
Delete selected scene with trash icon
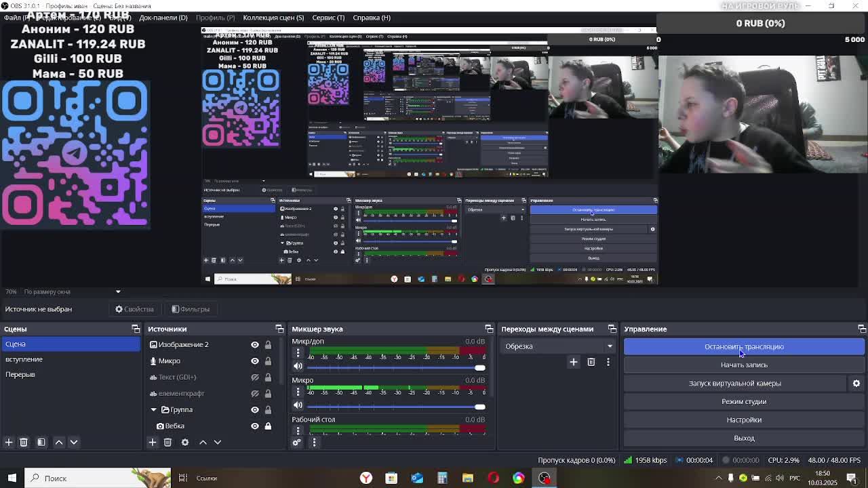coord(24,442)
